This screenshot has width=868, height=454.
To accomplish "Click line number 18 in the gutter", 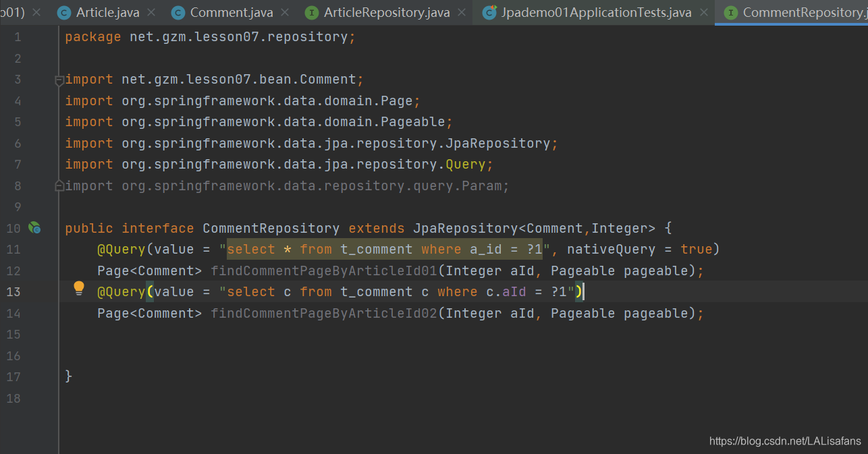I will coord(14,399).
